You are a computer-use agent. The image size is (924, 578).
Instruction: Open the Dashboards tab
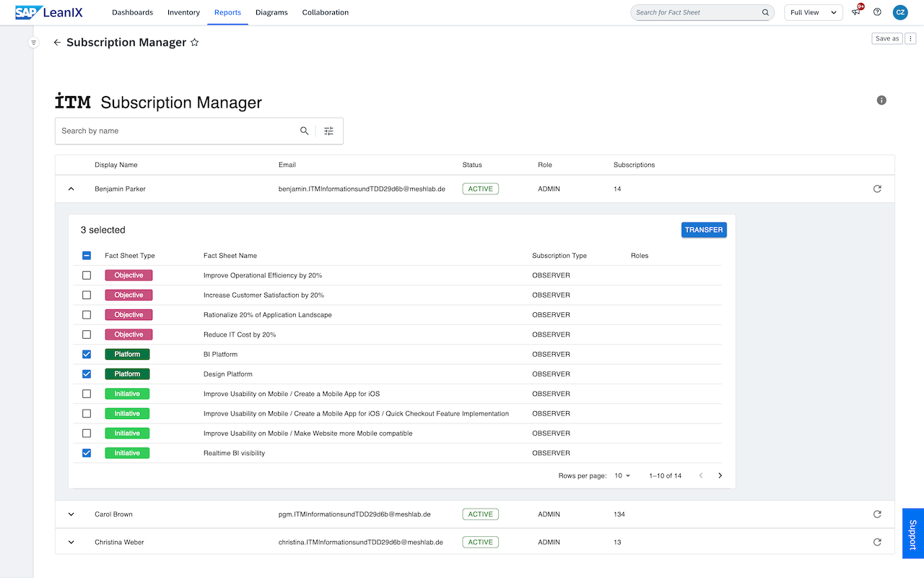click(x=133, y=12)
